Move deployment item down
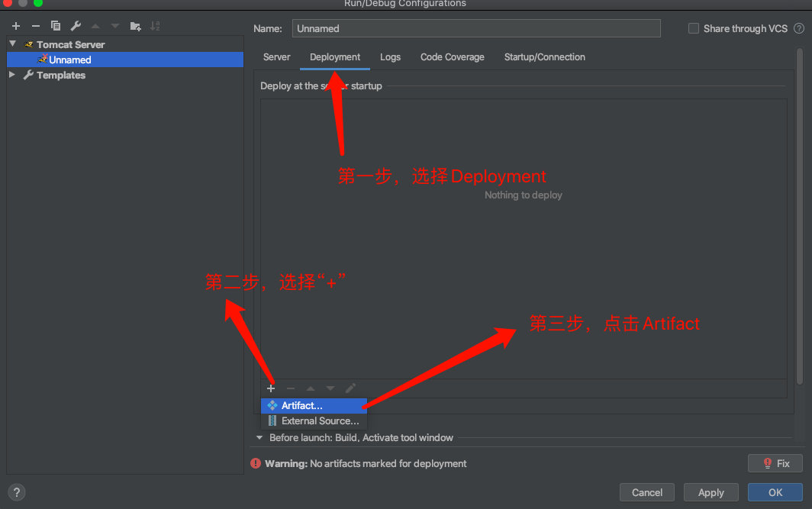This screenshot has height=509, width=812. click(x=330, y=388)
